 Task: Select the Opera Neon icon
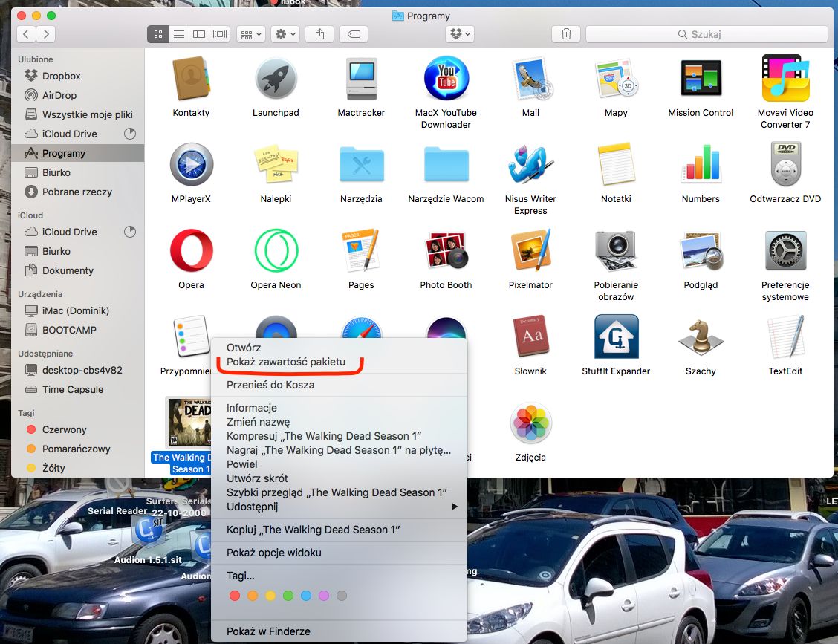click(276, 250)
